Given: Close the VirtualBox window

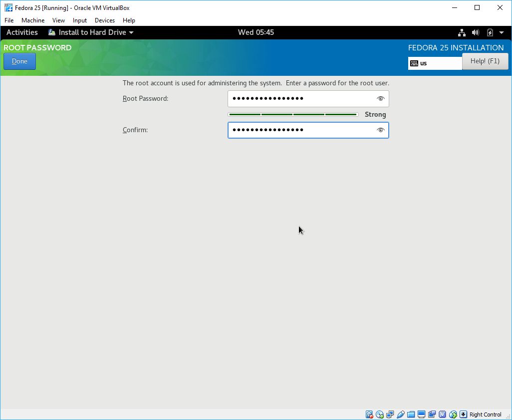Looking at the screenshot, I should (x=500, y=7).
